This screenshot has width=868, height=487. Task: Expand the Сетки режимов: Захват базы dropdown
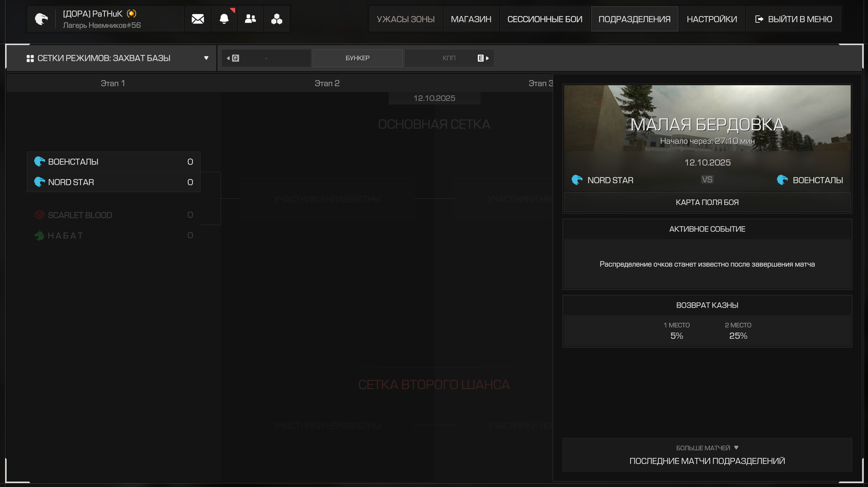click(x=206, y=58)
